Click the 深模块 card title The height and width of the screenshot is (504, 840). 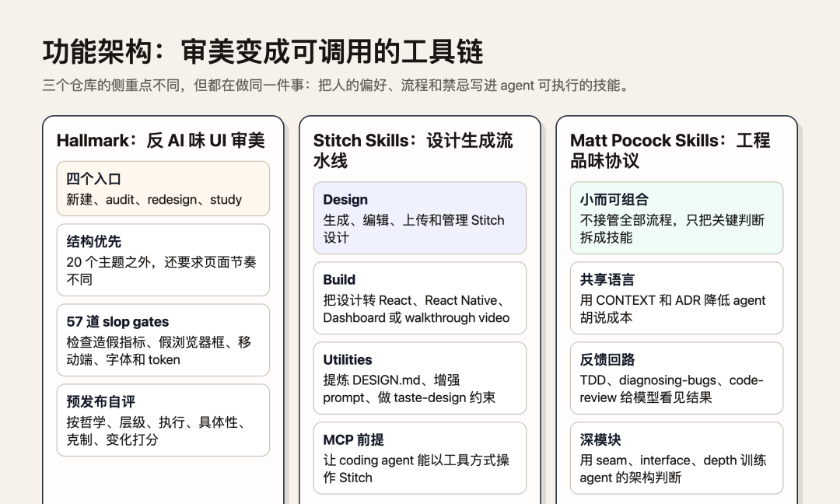[600, 439]
